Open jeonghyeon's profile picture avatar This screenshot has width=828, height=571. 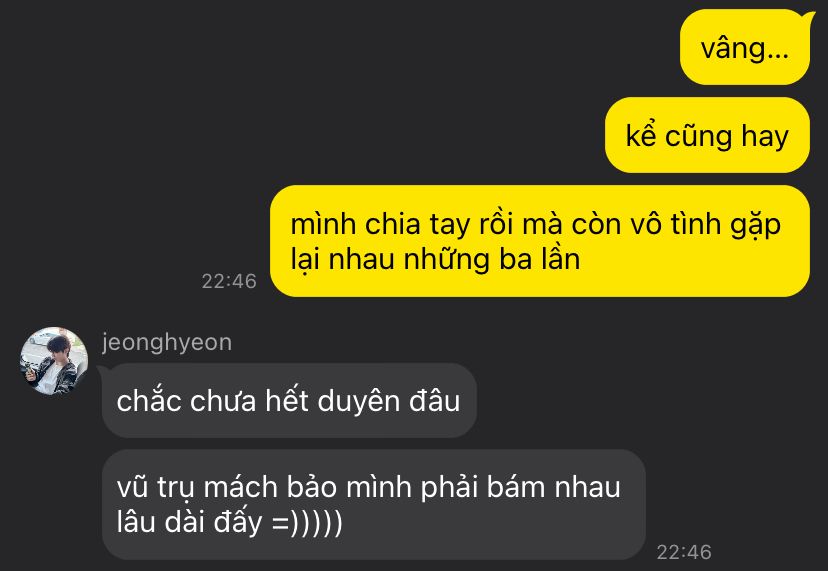(54, 361)
